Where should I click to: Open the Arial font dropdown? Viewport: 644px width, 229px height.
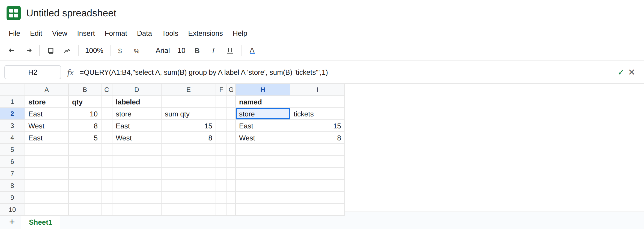(163, 50)
